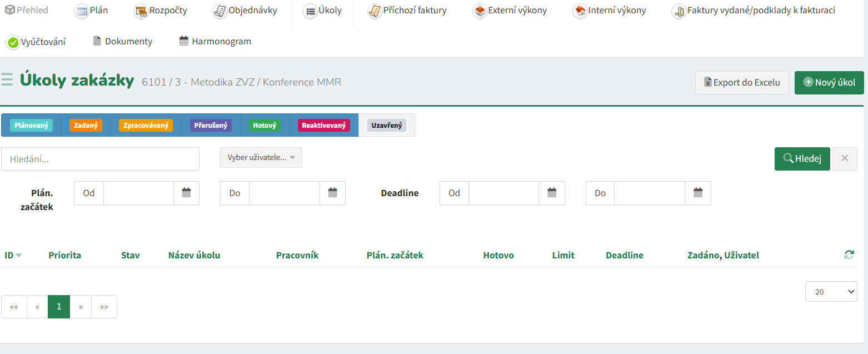
Task: Clear search filters with the X button
Action: [x=845, y=158]
